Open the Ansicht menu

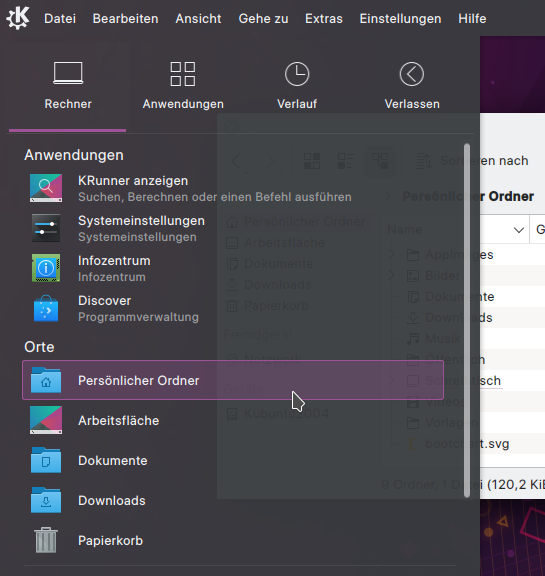198,19
